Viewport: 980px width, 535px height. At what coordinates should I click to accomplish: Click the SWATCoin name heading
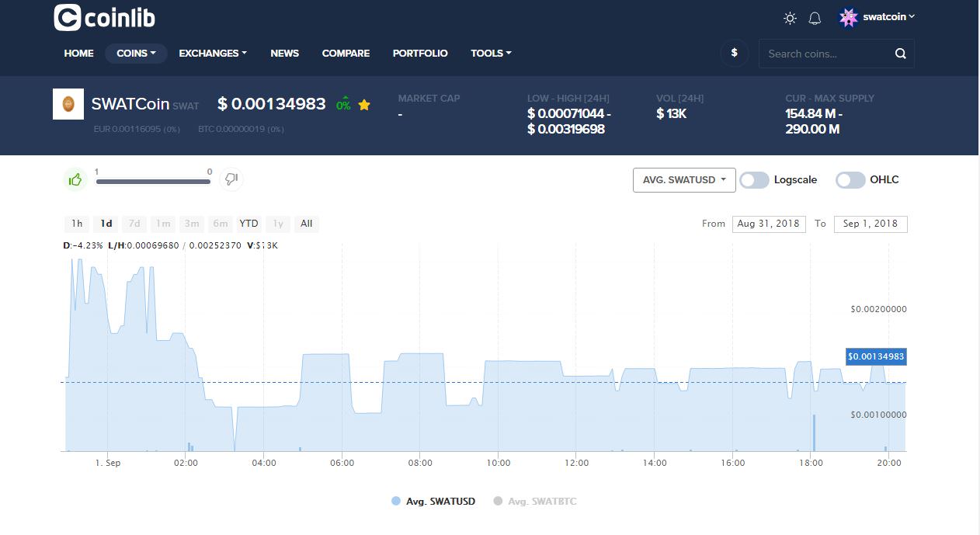click(x=130, y=104)
